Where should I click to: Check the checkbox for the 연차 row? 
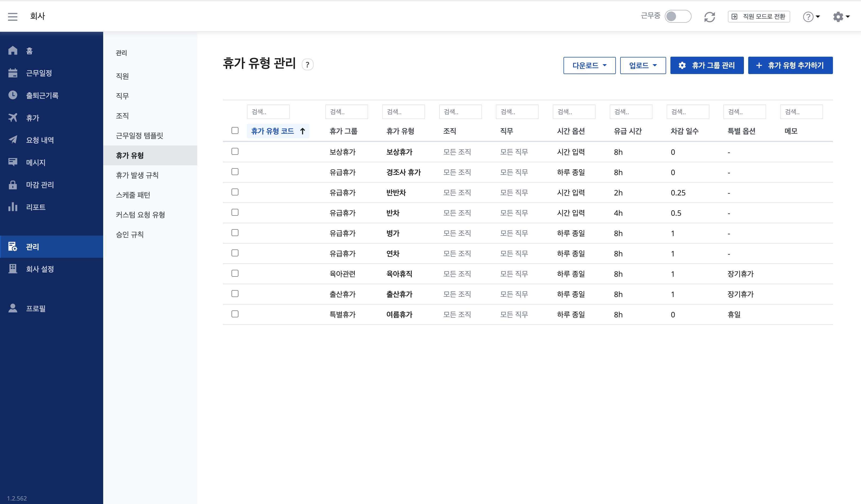tap(235, 253)
